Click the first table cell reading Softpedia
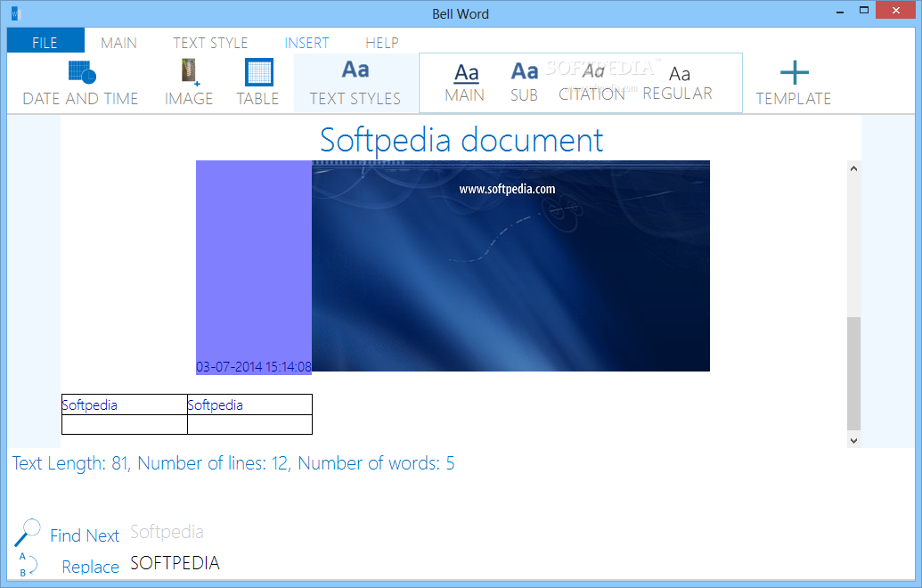 (x=125, y=404)
